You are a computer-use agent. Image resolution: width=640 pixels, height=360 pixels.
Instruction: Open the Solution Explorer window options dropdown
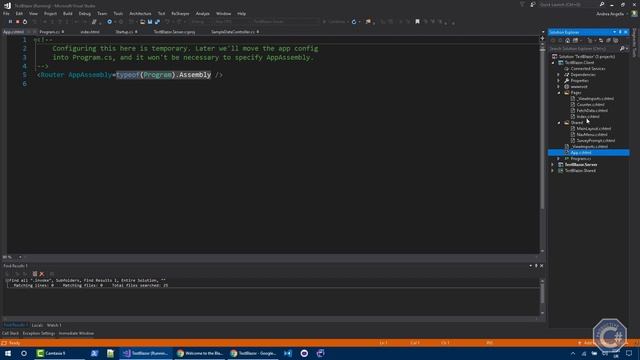(x=614, y=32)
